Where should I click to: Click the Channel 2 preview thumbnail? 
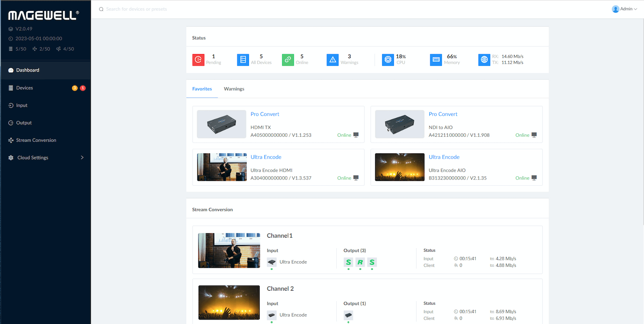click(x=229, y=302)
